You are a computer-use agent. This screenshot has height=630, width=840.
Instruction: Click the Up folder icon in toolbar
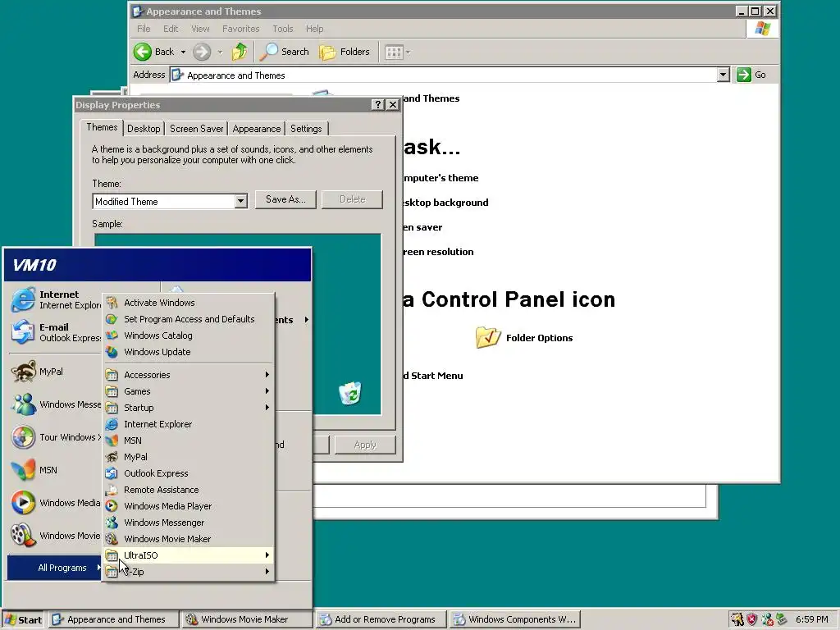point(240,52)
